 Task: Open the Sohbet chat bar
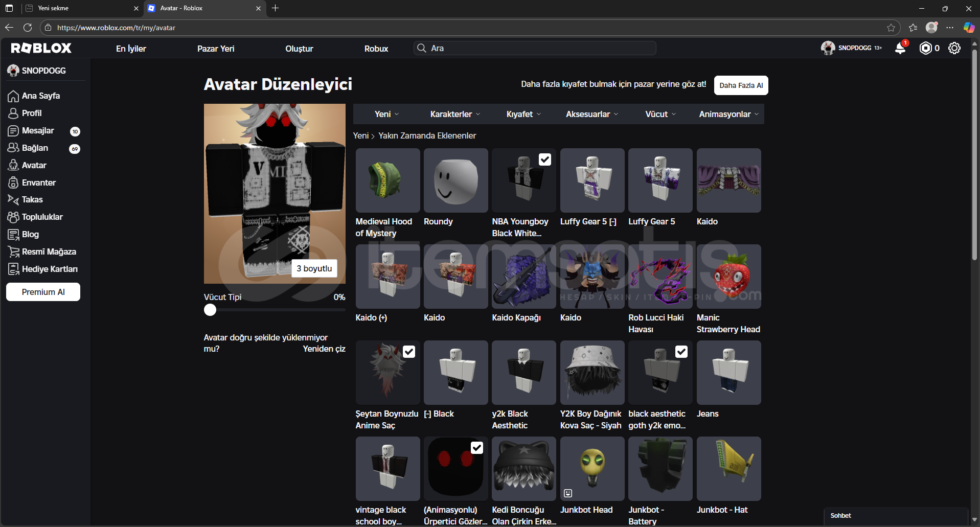pos(896,516)
